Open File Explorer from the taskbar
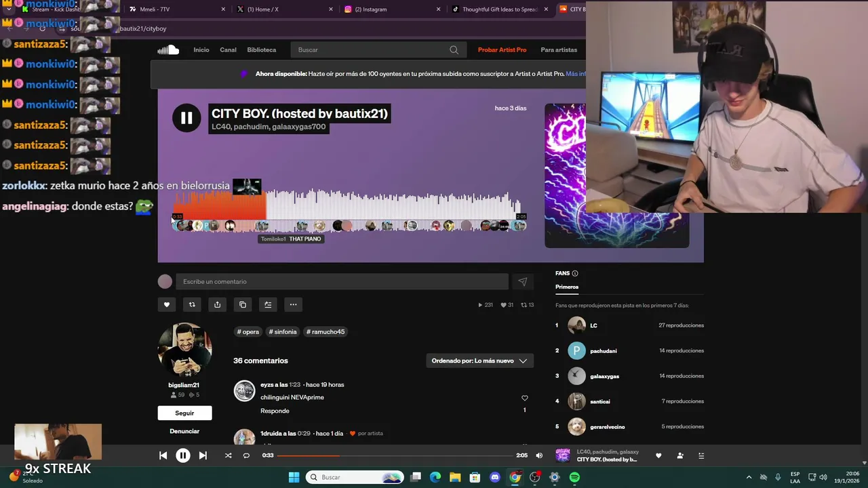 click(x=455, y=477)
